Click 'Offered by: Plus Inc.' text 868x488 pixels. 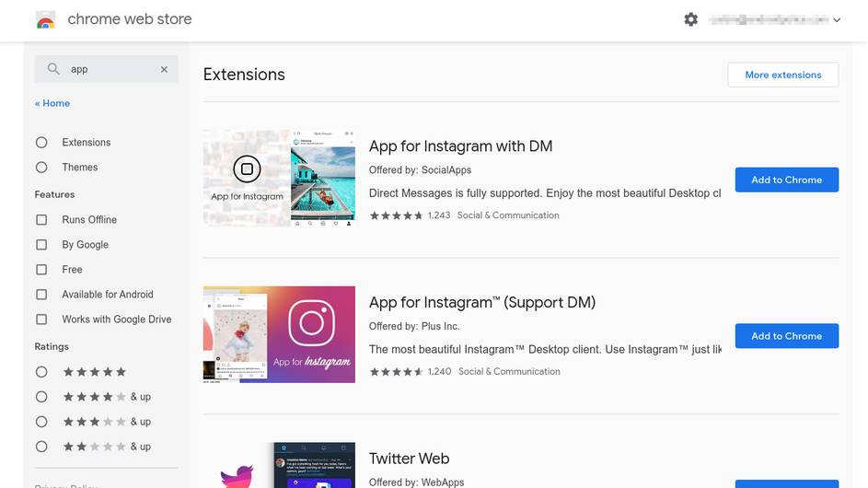(x=414, y=326)
